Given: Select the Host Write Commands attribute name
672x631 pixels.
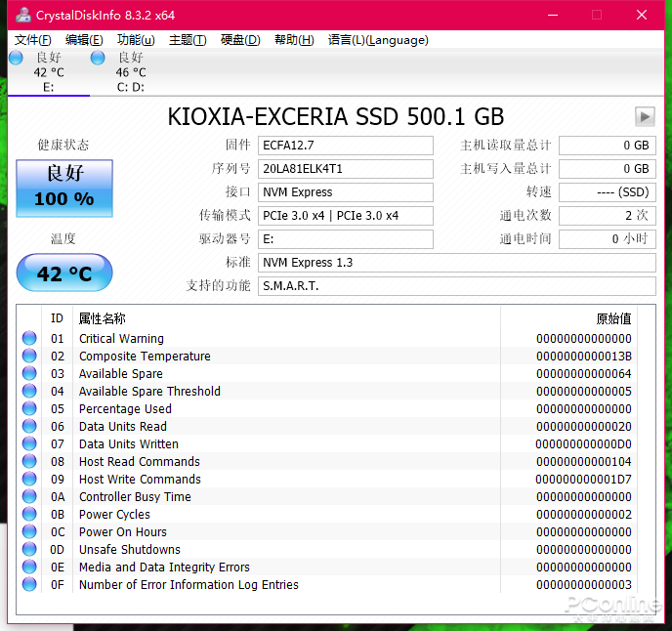Looking at the screenshot, I should pyautogui.click(x=140, y=480).
